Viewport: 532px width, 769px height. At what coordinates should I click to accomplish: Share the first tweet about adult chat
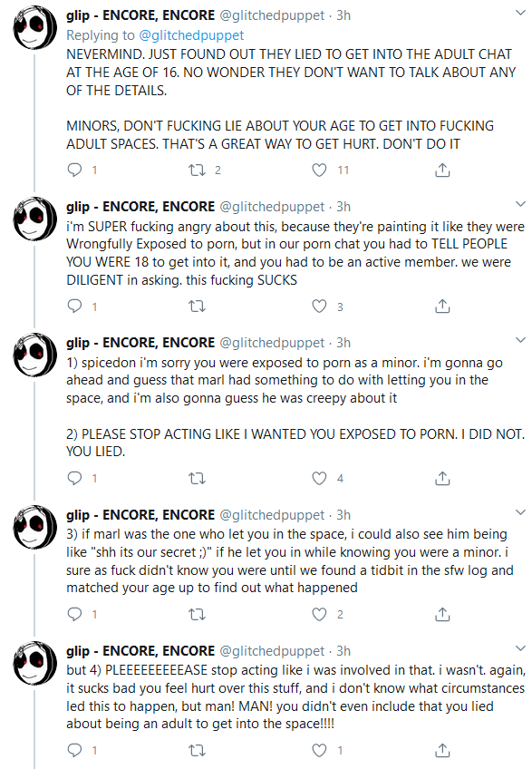442,170
